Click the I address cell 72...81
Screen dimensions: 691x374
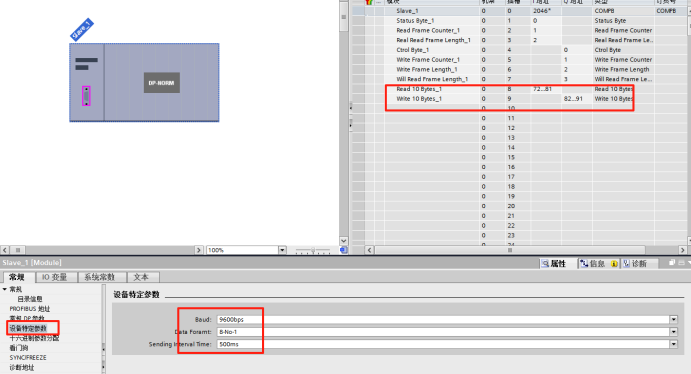tap(546, 89)
